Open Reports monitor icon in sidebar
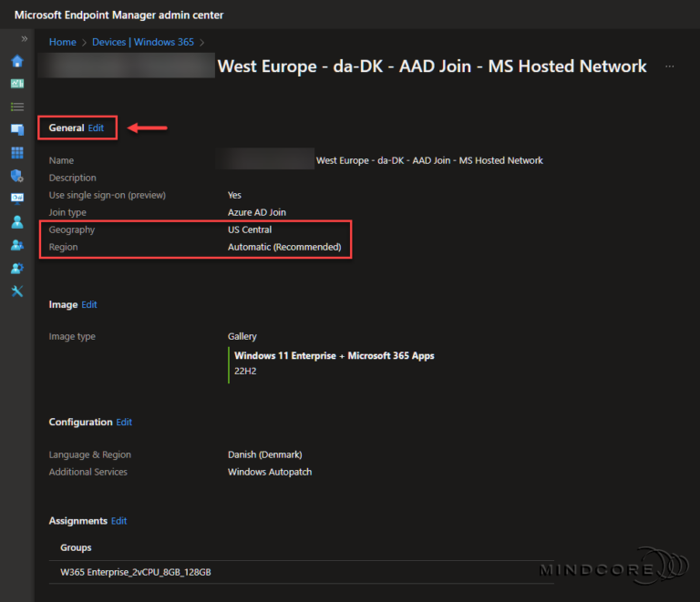The width and height of the screenshot is (700, 602). click(16, 198)
